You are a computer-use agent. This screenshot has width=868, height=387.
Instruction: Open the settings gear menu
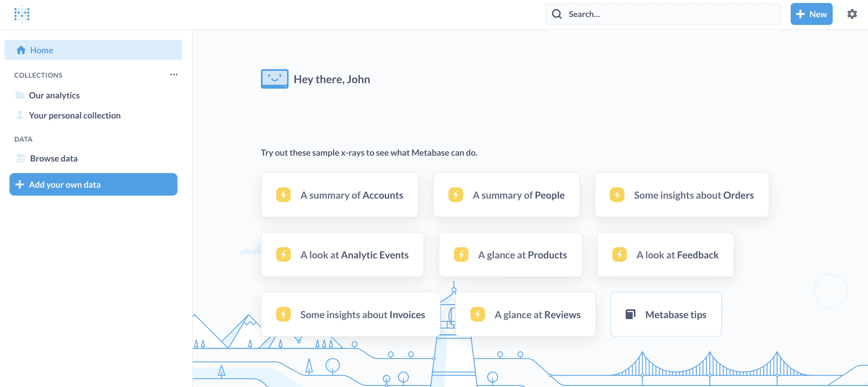tap(852, 14)
